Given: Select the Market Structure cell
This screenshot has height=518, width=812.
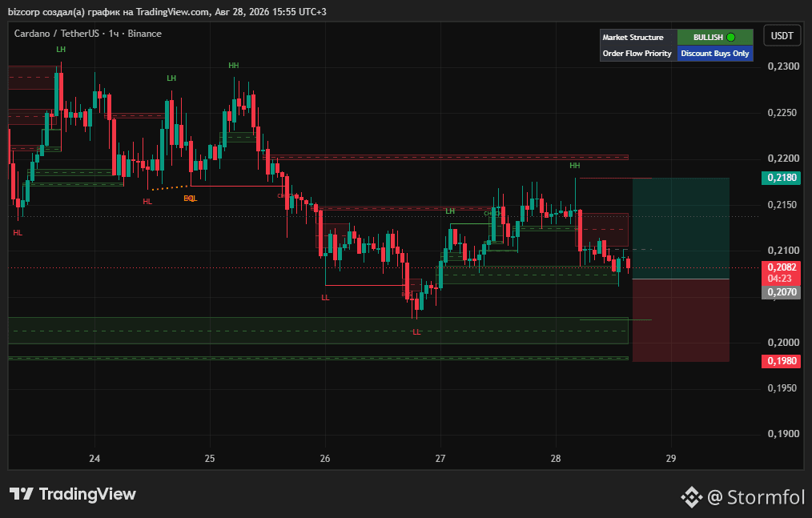Looking at the screenshot, I should 638,38.
